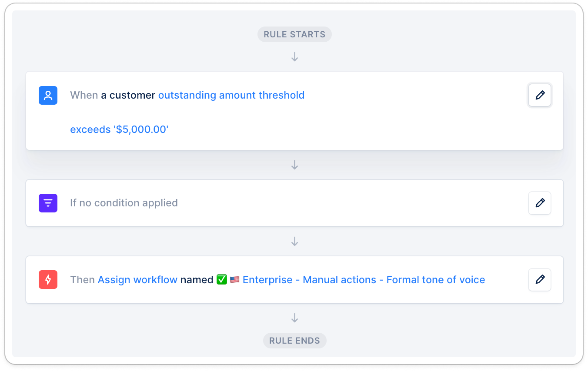The image size is (588, 371).
Task: Click the RULE ENDS badge
Action: click(x=294, y=341)
